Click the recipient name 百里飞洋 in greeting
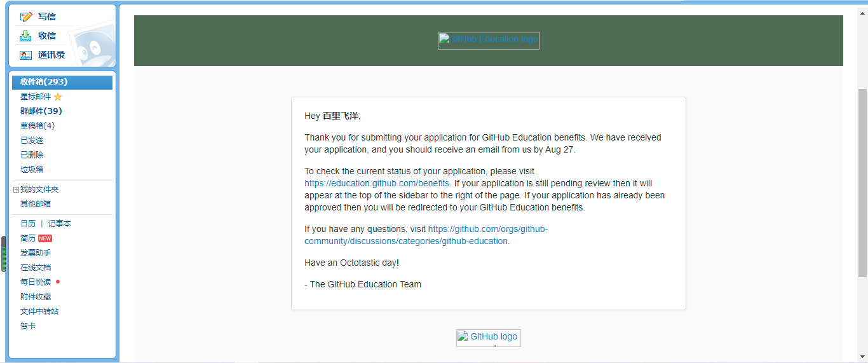Screen dimensions: 868x363 point(341,116)
